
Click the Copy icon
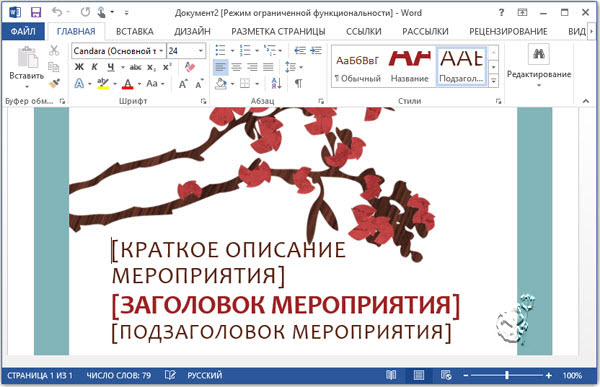tap(54, 67)
